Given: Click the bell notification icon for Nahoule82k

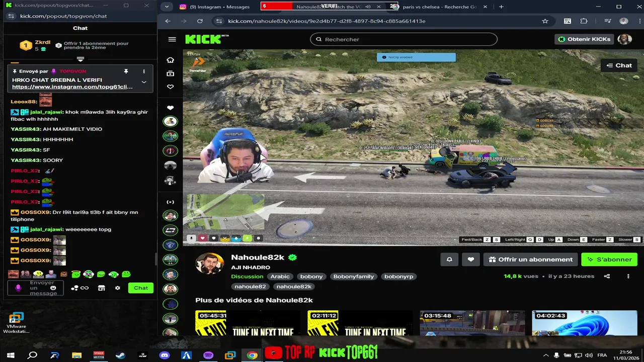Looking at the screenshot, I should 449,259.
